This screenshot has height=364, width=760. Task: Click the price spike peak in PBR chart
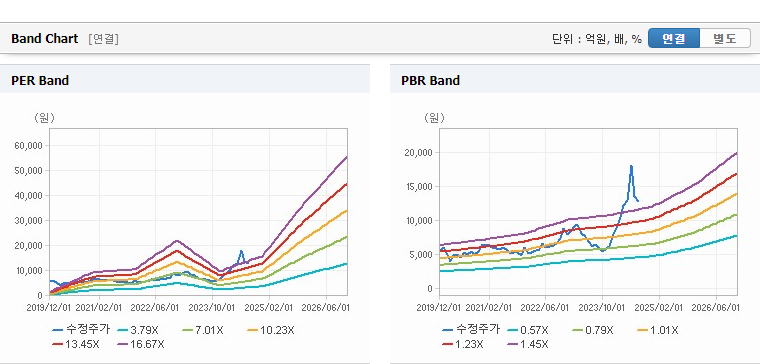[631, 166]
